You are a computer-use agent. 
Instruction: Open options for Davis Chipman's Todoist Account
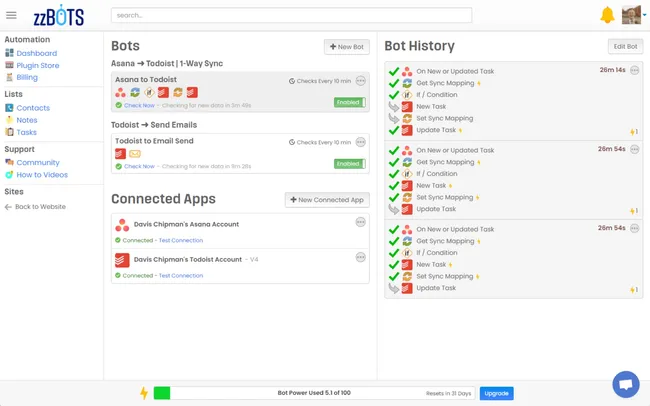[x=361, y=257]
